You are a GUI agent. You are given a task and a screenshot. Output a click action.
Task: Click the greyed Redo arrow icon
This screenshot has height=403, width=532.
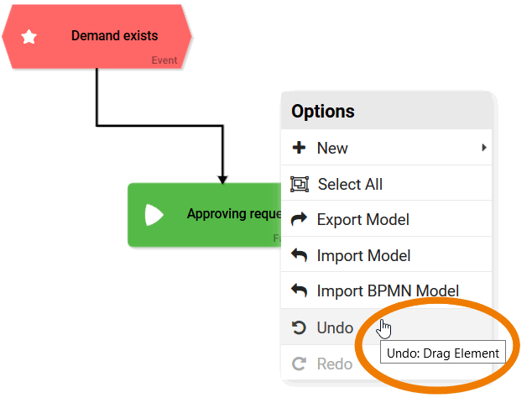click(299, 364)
